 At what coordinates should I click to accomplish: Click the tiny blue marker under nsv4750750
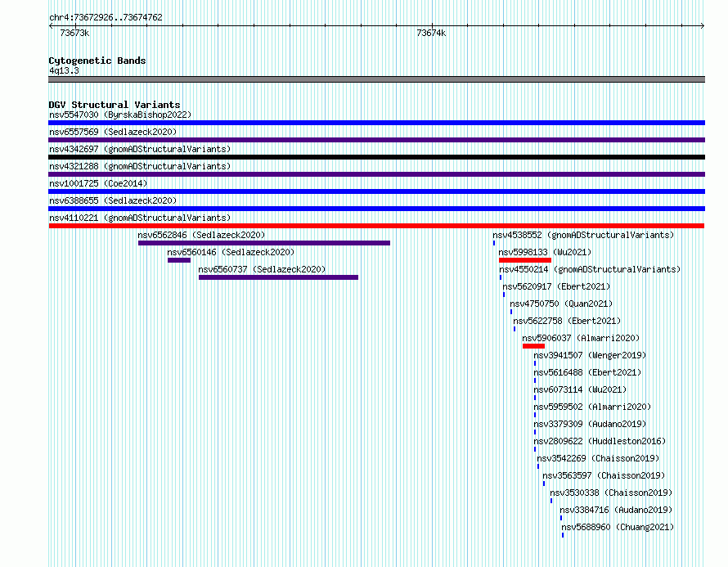coord(511,312)
